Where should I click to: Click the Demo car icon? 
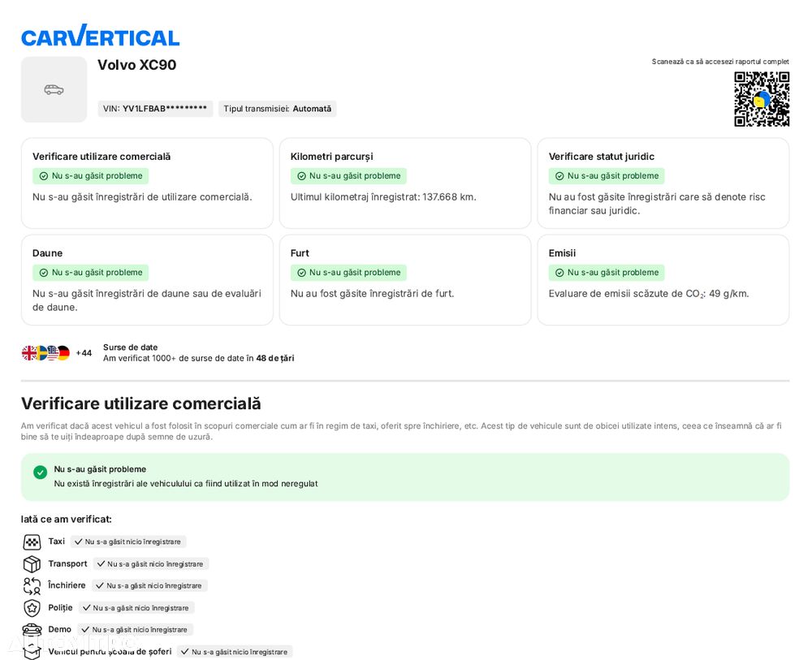[32, 629]
